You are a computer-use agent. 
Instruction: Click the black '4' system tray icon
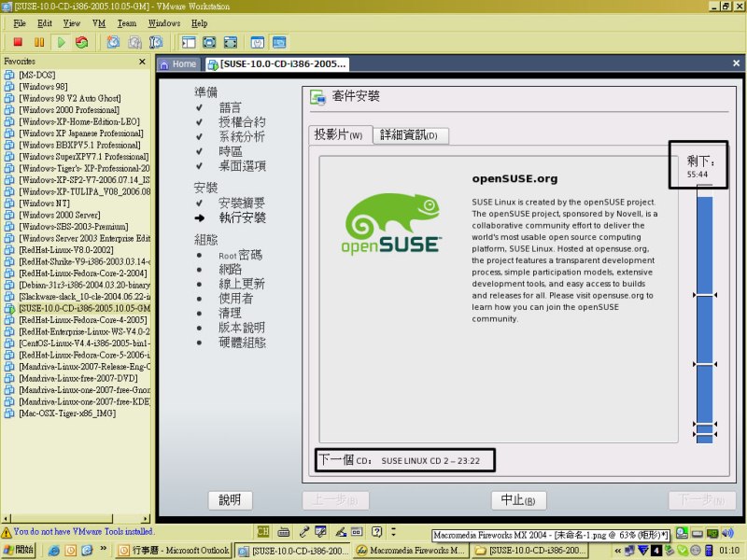[656, 551]
